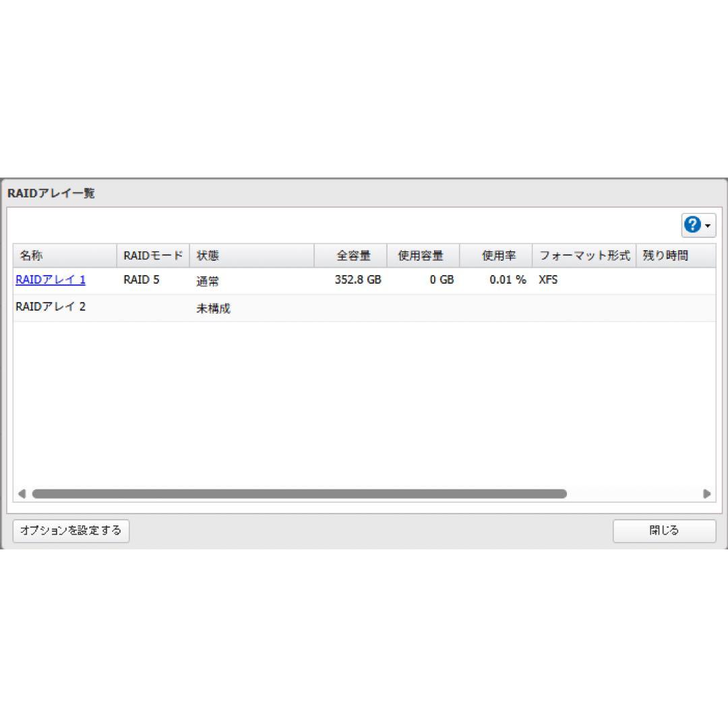This screenshot has height=728, width=728.
Task: Click the オプションを設定する button
Action: 71,531
